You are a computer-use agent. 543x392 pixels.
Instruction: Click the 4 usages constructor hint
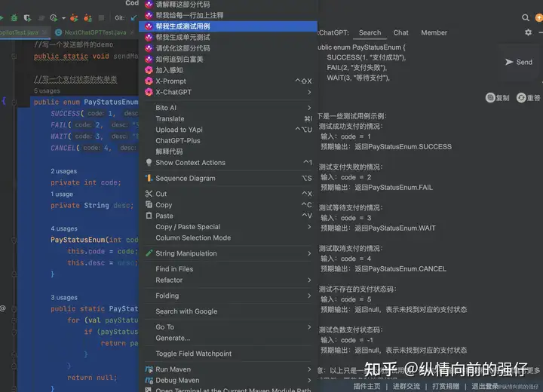click(x=64, y=228)
